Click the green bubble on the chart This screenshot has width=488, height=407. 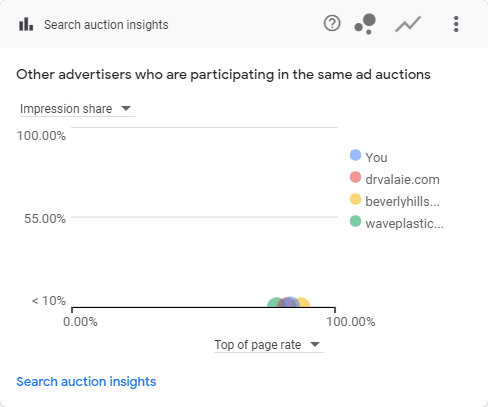[x=273, y=303]
